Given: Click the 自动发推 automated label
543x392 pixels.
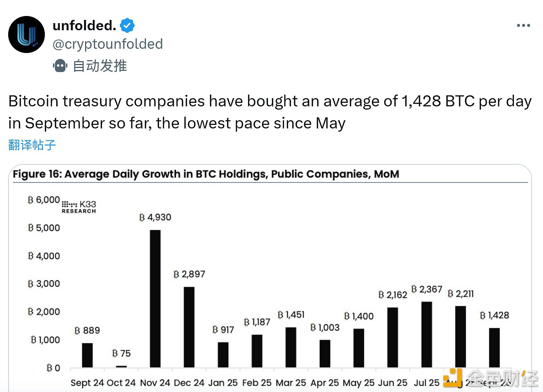Looking at the screenshot, I should click(100, 66).
